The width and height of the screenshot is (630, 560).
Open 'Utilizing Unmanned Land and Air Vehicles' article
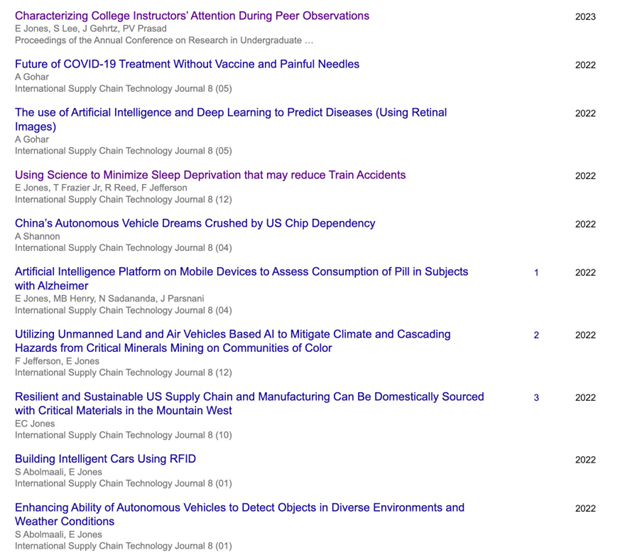(233, 341)
